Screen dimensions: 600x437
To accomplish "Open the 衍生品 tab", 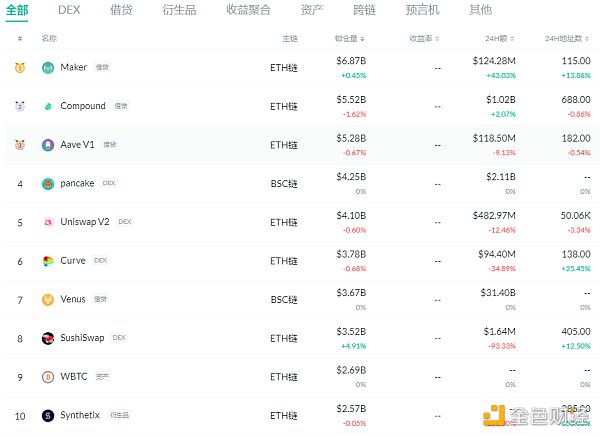I will 180,10.
